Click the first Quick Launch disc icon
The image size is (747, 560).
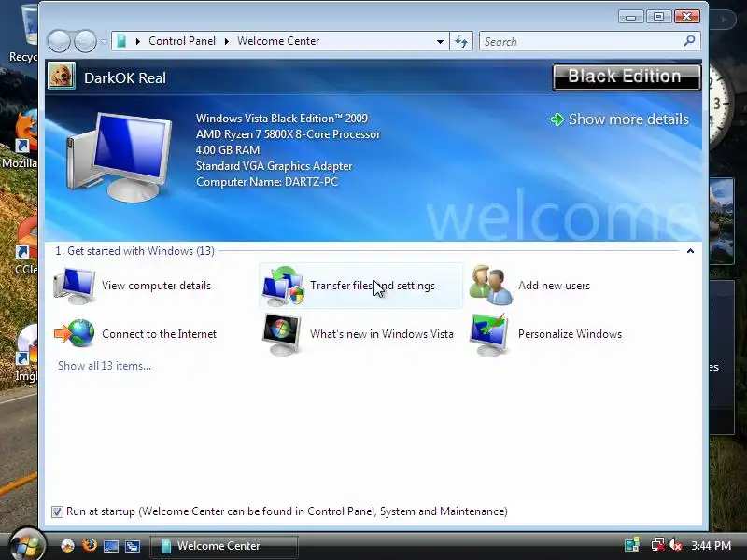(67, 546)
